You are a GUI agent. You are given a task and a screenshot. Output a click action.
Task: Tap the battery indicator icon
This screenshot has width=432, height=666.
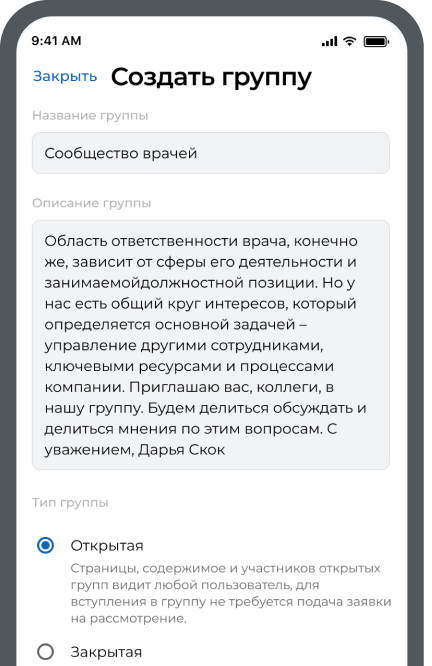(x=376, y=41)
